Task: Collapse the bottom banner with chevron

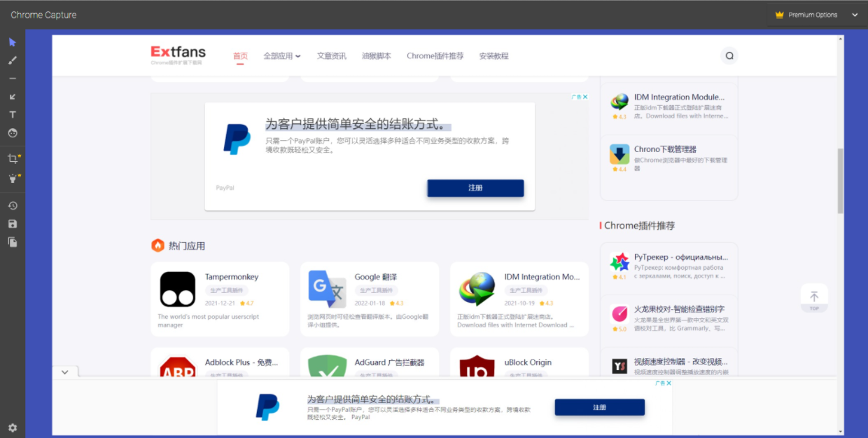Action: coord(65,372)
